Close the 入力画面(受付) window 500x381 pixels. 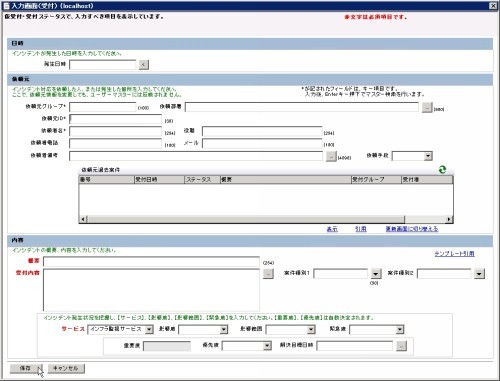[x=493, y=6]
